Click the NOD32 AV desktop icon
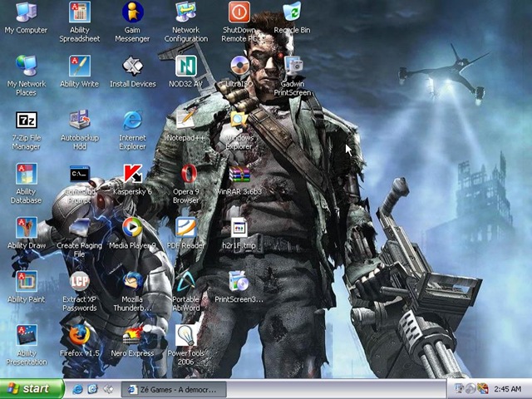Image resolution: width=532 pixels, height=399 pixels. 186,66
